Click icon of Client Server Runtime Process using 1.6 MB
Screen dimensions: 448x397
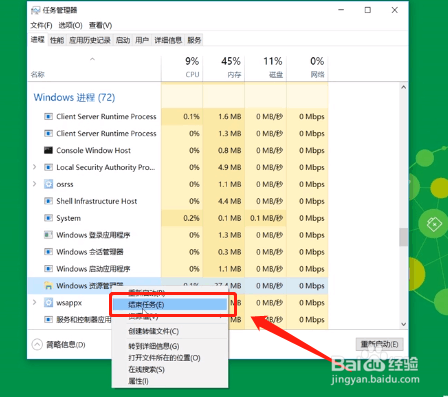(48, 117)
